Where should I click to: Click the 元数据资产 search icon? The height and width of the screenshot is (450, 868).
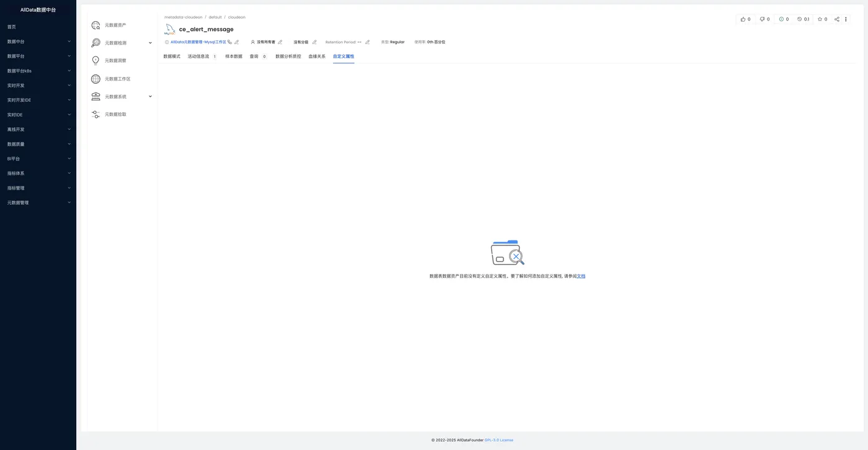pos(95,25)
